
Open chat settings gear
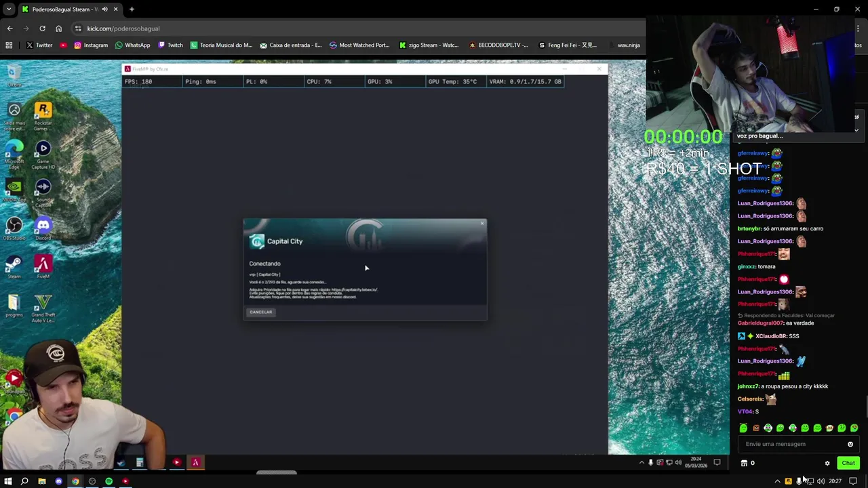tap(827, 463)
